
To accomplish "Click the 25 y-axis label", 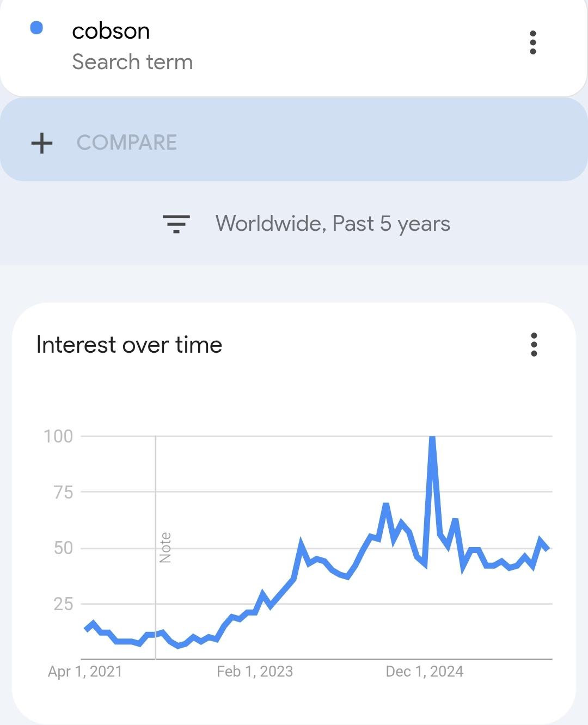I will pyautogui.click(x=63, y=604).
